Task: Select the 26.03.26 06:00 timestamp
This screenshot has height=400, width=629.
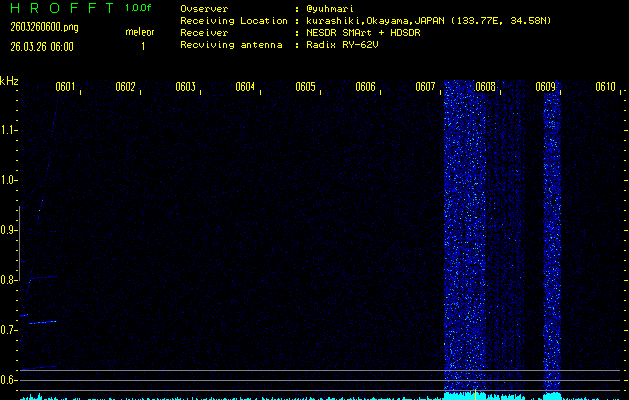Action: point(38,45)
